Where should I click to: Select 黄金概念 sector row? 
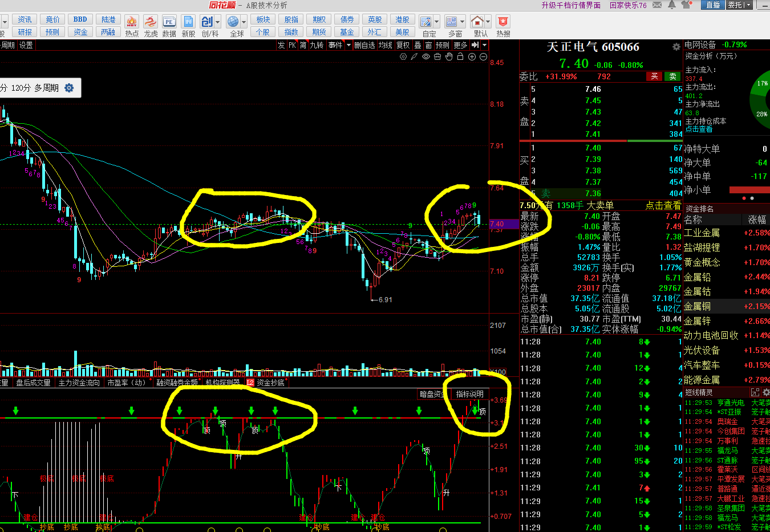click(x=727, y=262)
